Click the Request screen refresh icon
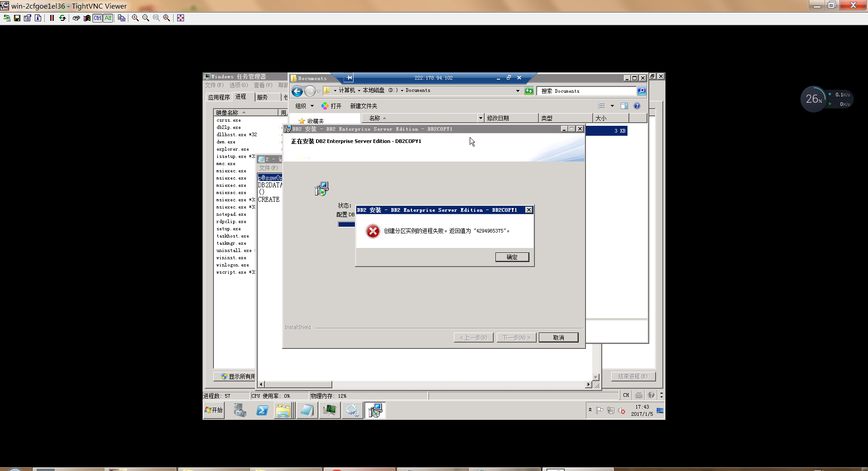 [62, 18]
